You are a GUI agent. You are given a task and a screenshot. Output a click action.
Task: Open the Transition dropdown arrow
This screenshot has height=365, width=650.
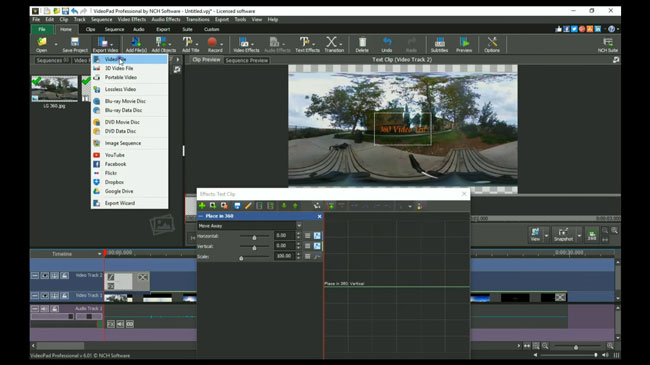[x=341, y=44]
